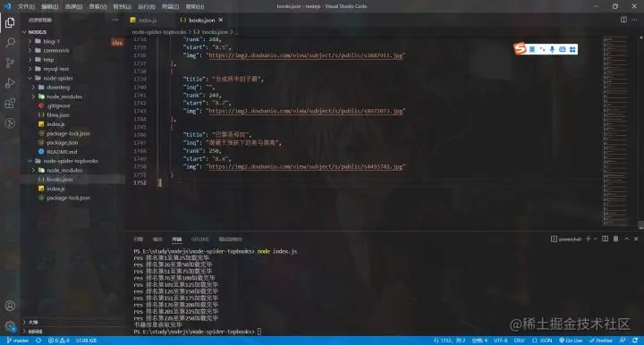Change UTF-8 encoding in status bar
The width and height of the screenshot is (644, 345).
tap(500, 341)
